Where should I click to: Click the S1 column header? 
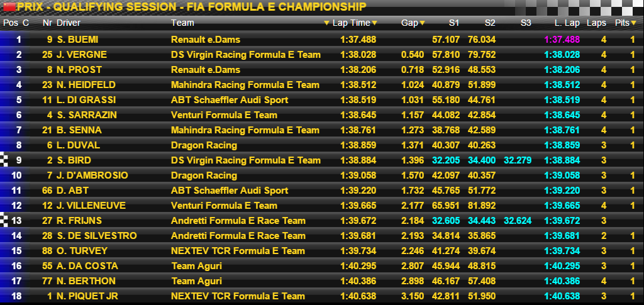click(453, 23)
